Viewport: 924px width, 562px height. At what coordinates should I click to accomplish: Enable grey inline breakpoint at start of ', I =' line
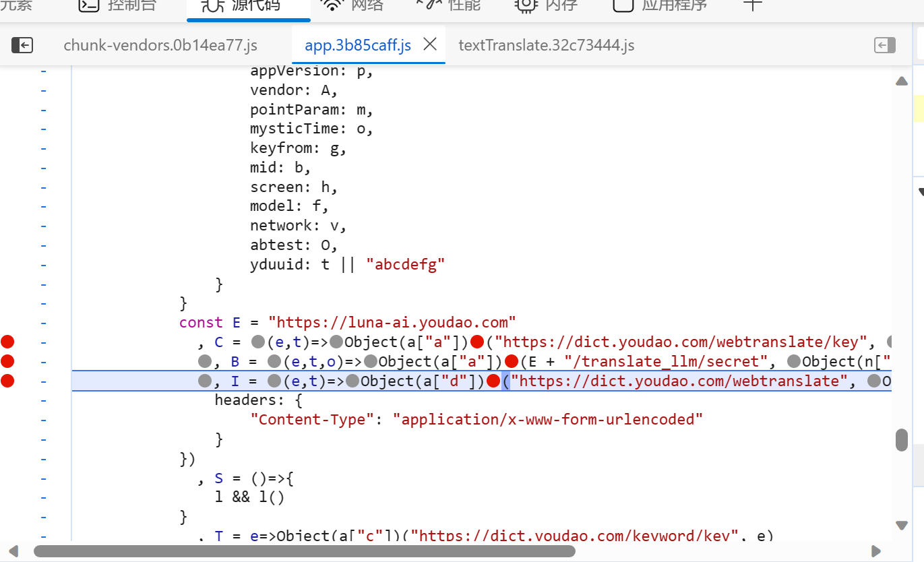[x=205, y=381]
